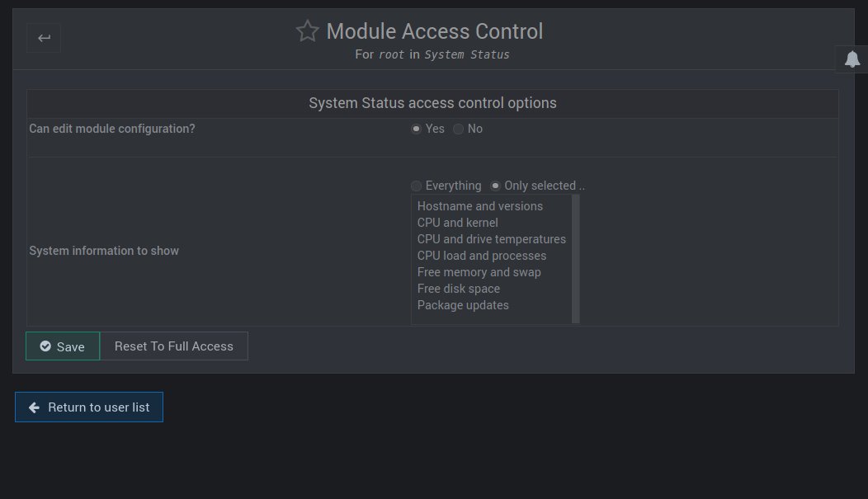The image size is (868, 499).
Task: Select Yes for editing module configuration
Action: coord(416,129)
